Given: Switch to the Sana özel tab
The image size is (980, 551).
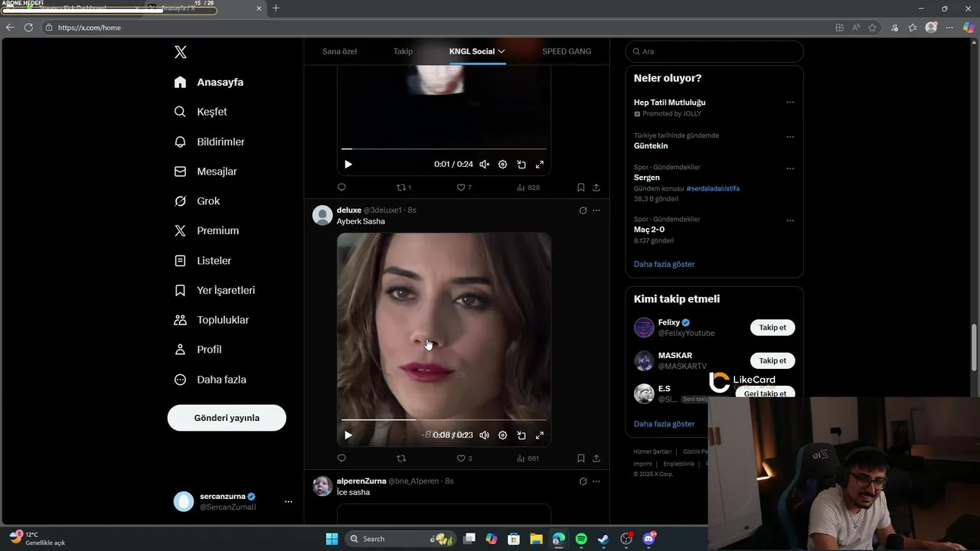Looking at the screenshot, I should point(339,51).
